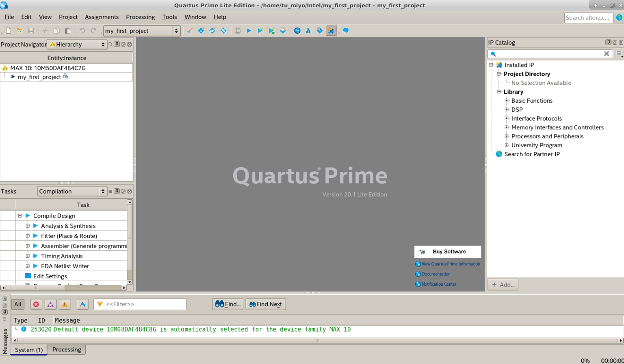Switch to the Processing messages tab
This screenshot has height=364, width=624.
67,350
